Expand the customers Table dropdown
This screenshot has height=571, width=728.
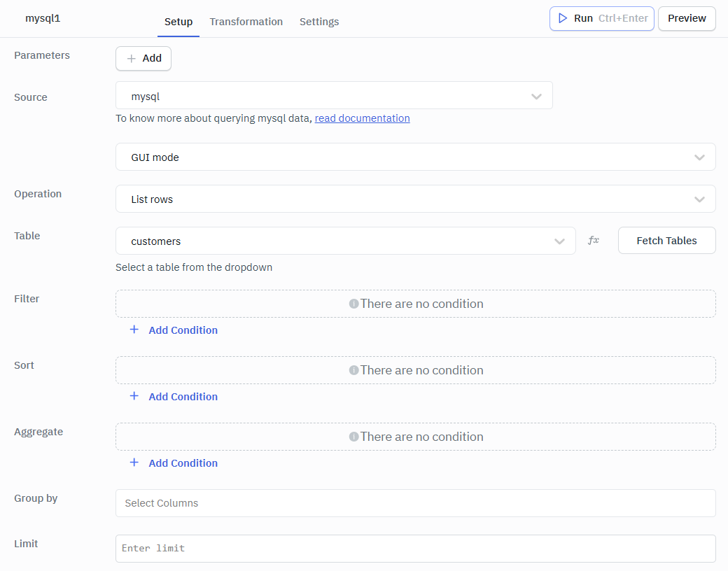point(345,241)
